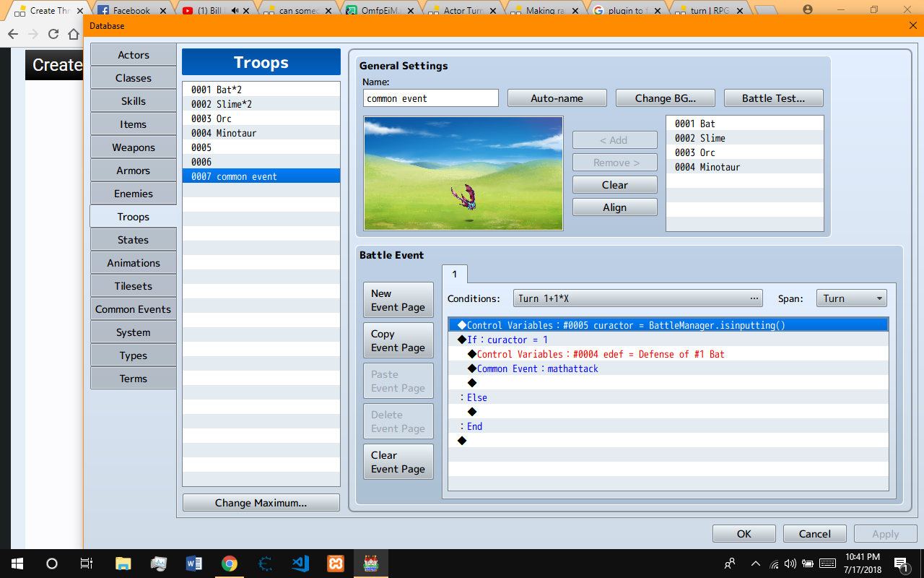Switch to the Common Events tab

pyautogui.click(x=133, y=309)
